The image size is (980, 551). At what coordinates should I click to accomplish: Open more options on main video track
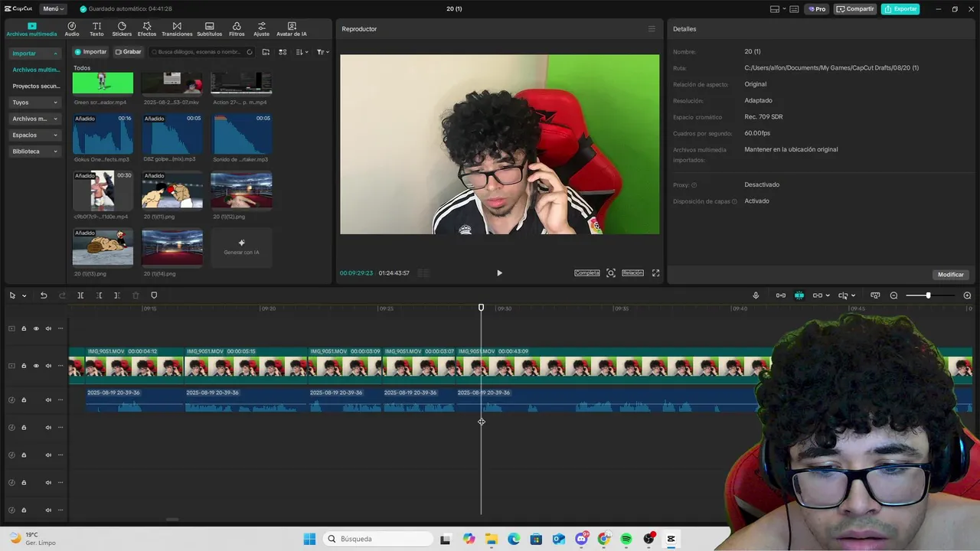(60, 366)
